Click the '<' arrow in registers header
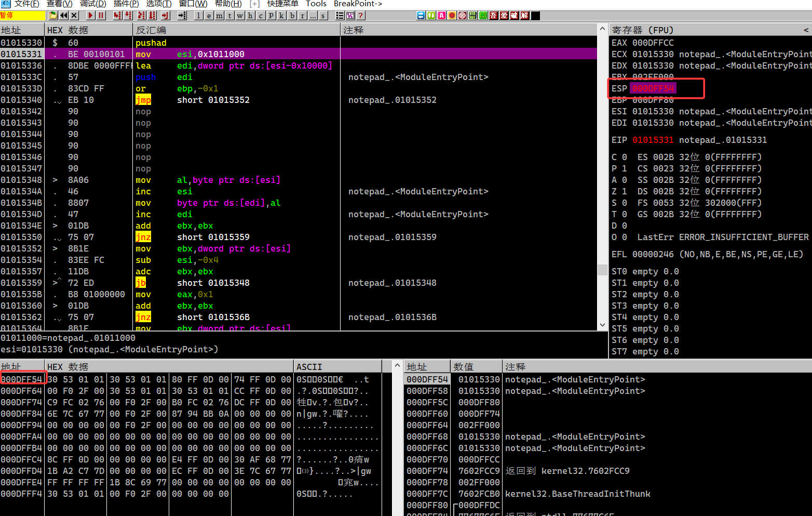Viewport: 812px width, 516px height. tap(806, 30)
